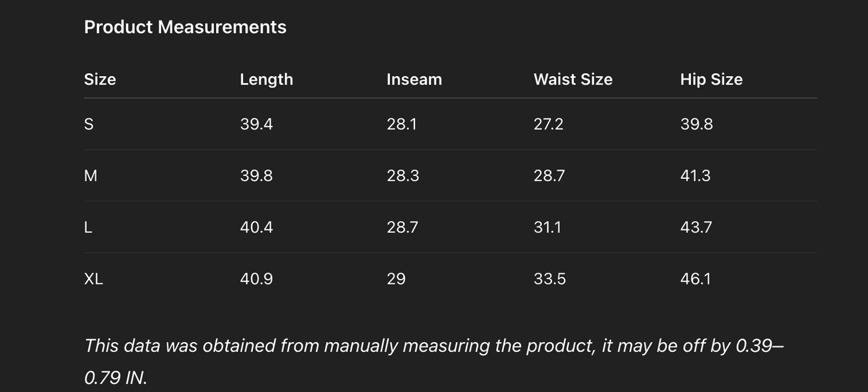Select the XL size row label
The height and width of the screenshot is (392, 868).
[94, 279]
